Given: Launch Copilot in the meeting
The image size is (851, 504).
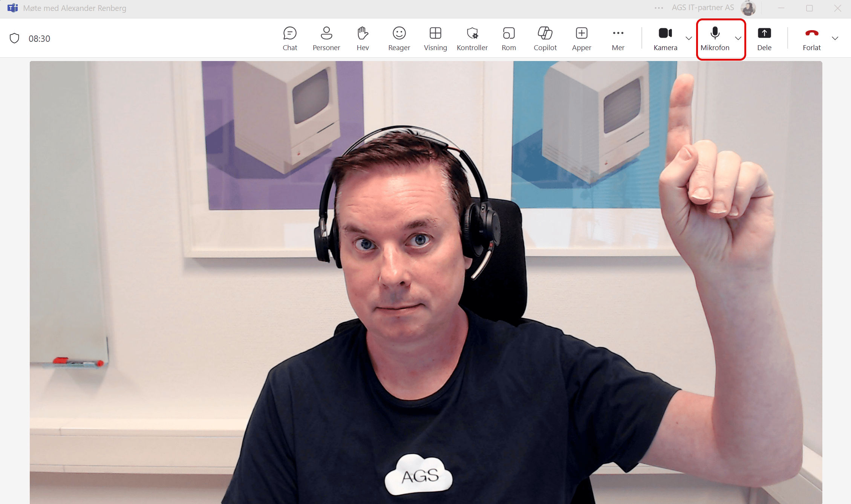Looking at the screenshot, I should pos(545,38).
